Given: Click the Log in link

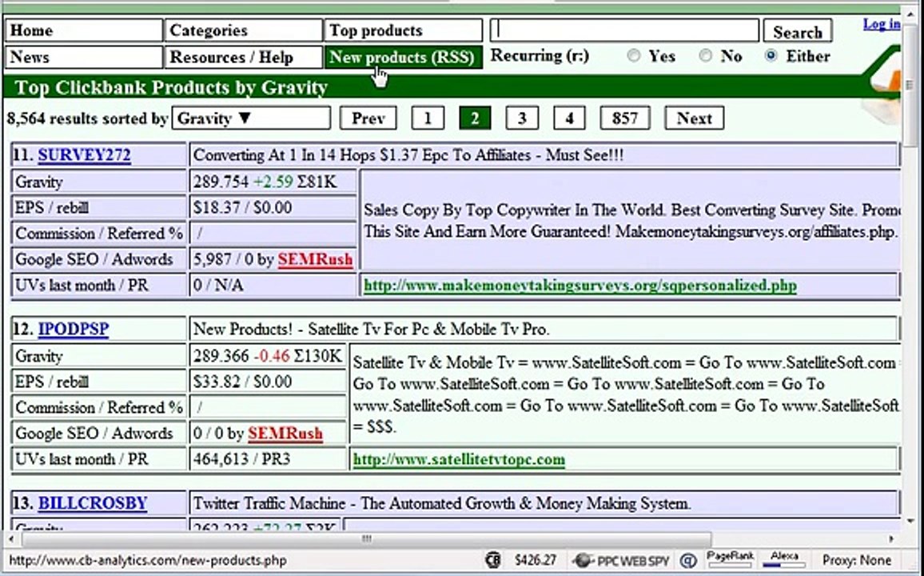Looking at the screenshot, I should [x=882, y=24].
